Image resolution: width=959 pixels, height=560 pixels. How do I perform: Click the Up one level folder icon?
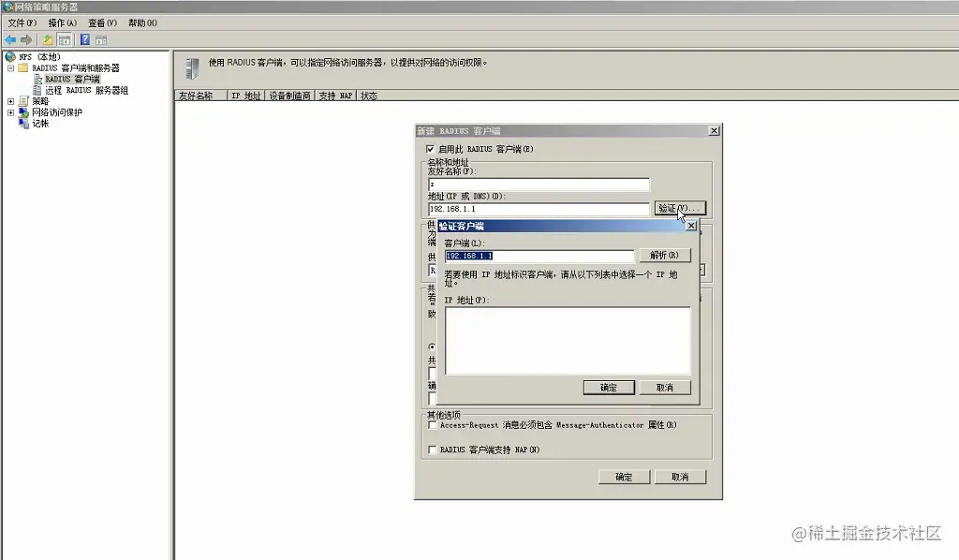pos(47,39)
